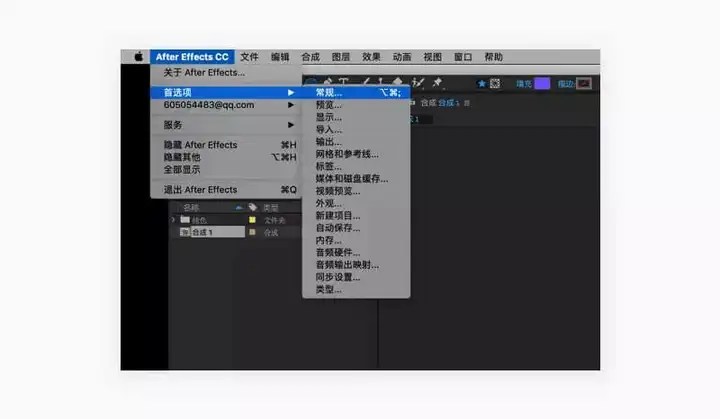This screenshot has width=720, height=419.
Task: Open the 文件 menu
Action: [249, 57]
